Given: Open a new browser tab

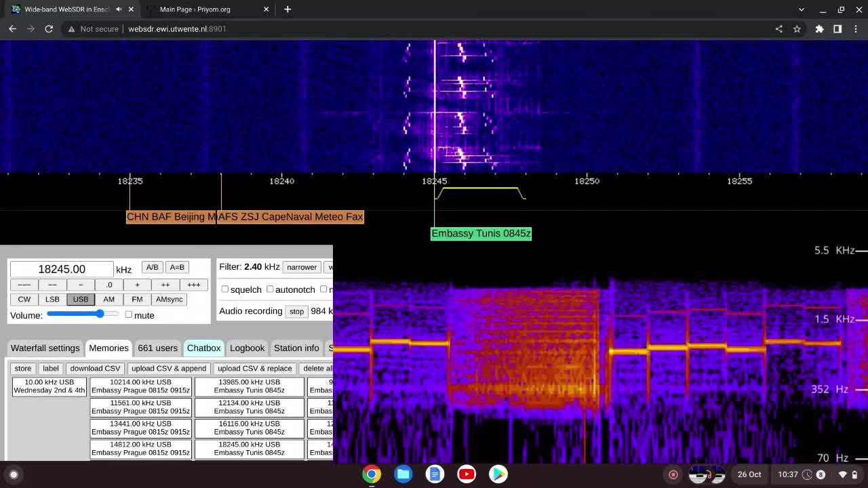Looking at the screenshot, I should pos(288,9).
